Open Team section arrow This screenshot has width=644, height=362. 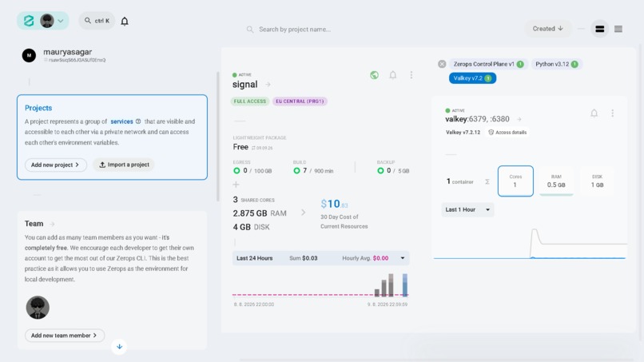click(x=52, y=224)
